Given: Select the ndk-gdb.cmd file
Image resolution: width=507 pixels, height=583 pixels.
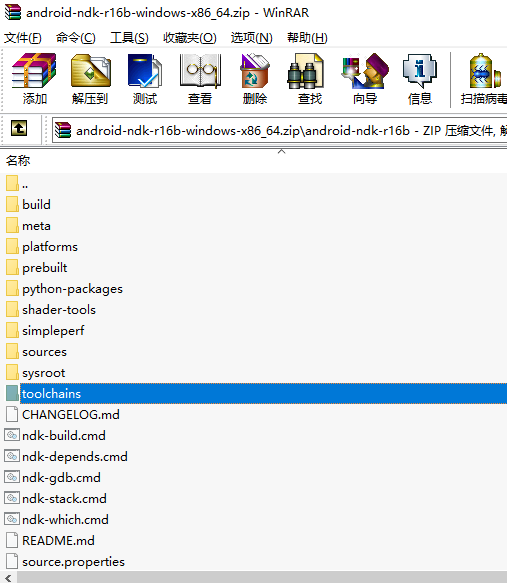Looking at the screenshot, I should (x=254, y=477).
